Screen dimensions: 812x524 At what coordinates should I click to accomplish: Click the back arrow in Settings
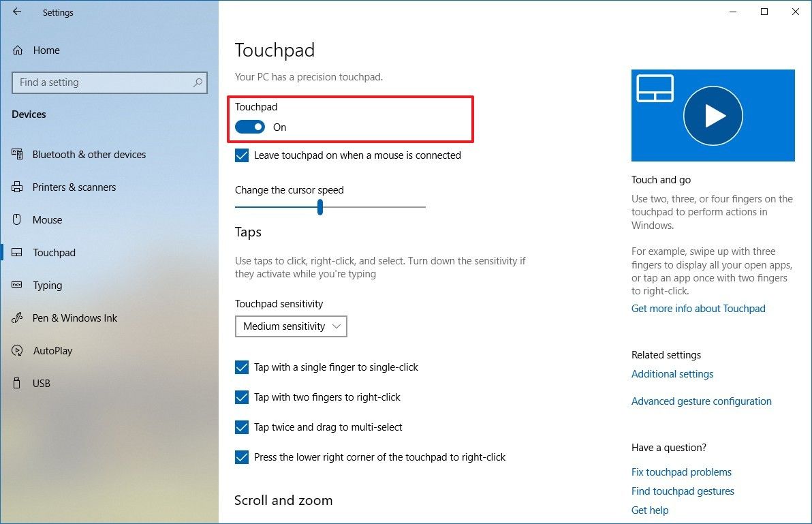coord(17,12)
